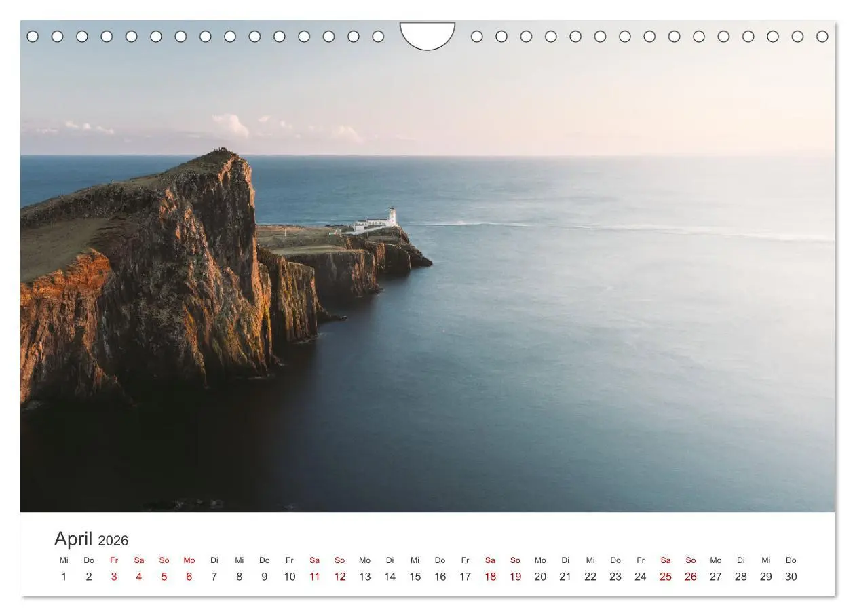Viewport: 855px width, 616px height.
Task: Click the 'Mo' label above day 13
Action: click(365, 560)
